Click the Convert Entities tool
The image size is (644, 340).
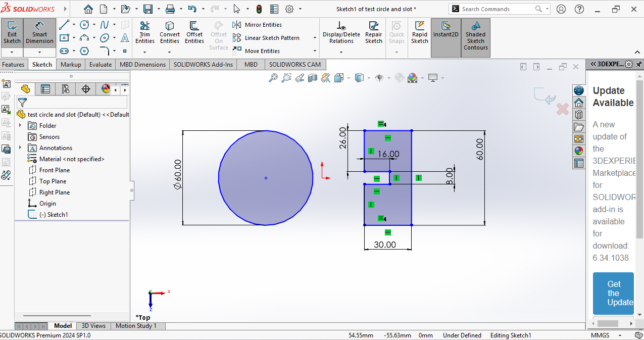pyautogui.click(x=170, y=33)
